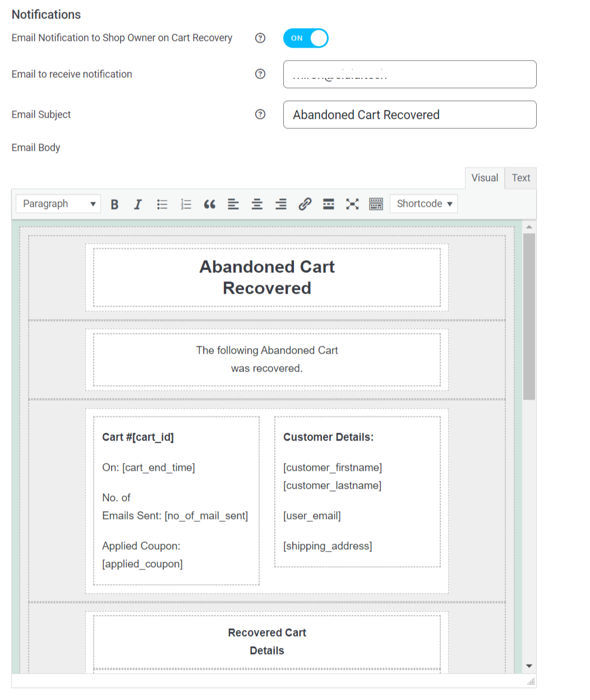The height and width of the screenshot is (700, 590).
Task: Click the editor vertical scrollbar thumb
Action: coord(529,317)
